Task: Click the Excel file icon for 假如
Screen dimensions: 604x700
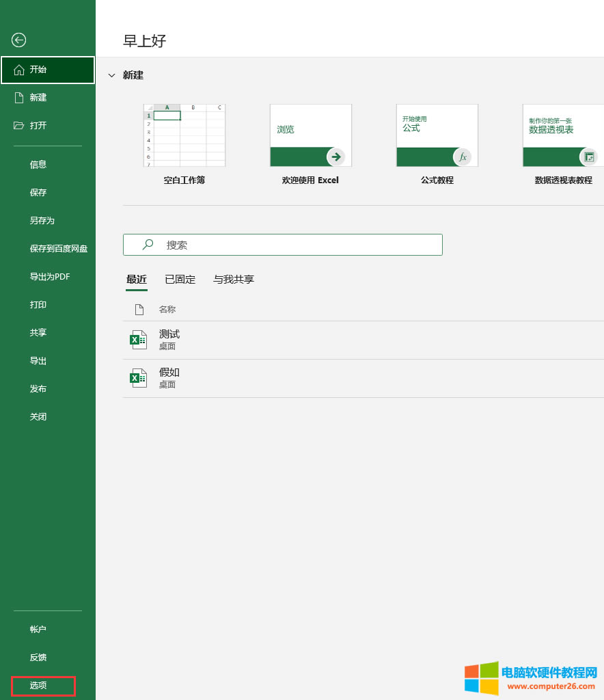Action: click(139, 378)
